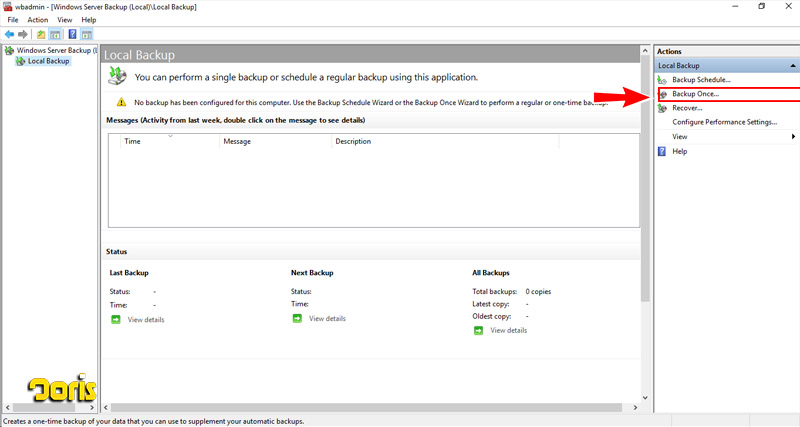Click green arrow icon under Next Backup
This screenshot has height=427, width=800.
click(297, 318)
